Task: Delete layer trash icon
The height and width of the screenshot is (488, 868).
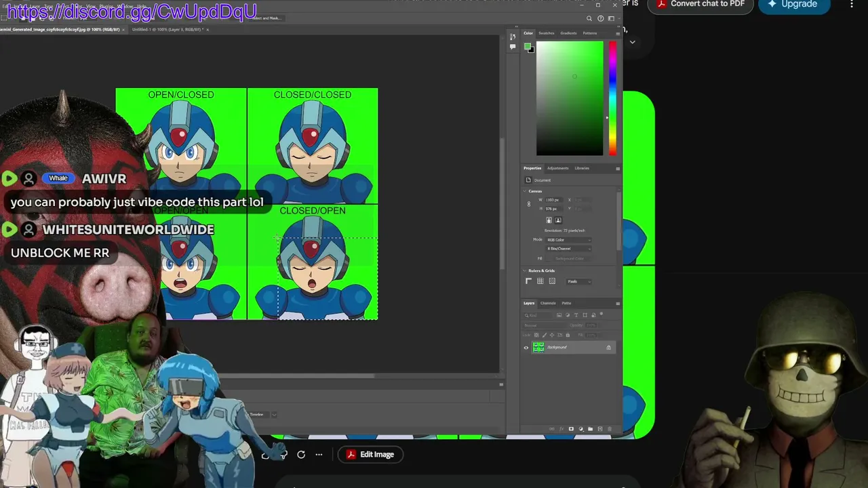Action: (609, 429)
